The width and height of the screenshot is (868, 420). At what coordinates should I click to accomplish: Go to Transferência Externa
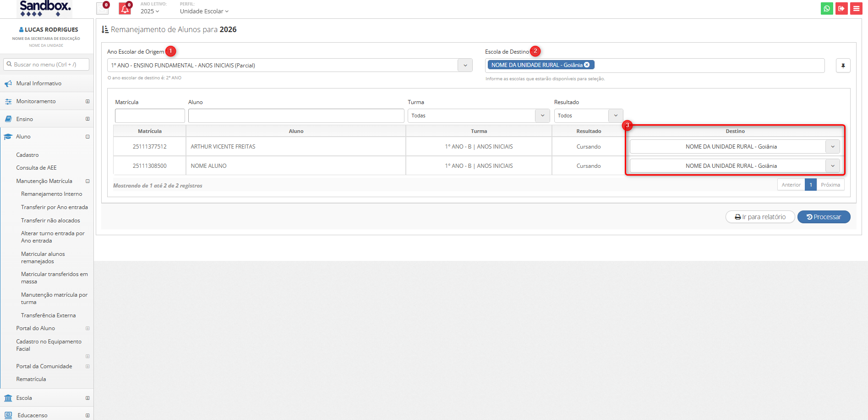click(48, 315)
